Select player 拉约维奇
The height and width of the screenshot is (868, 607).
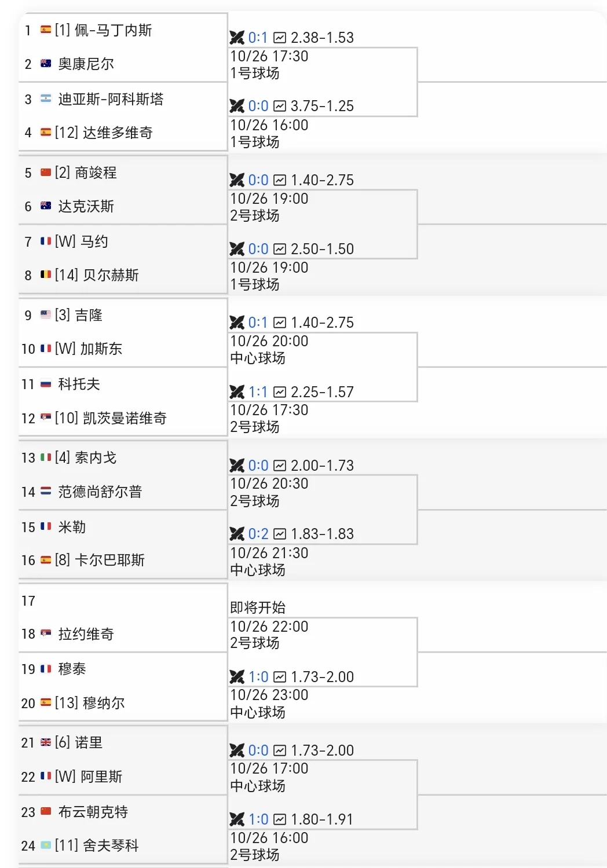pos(86,634)
